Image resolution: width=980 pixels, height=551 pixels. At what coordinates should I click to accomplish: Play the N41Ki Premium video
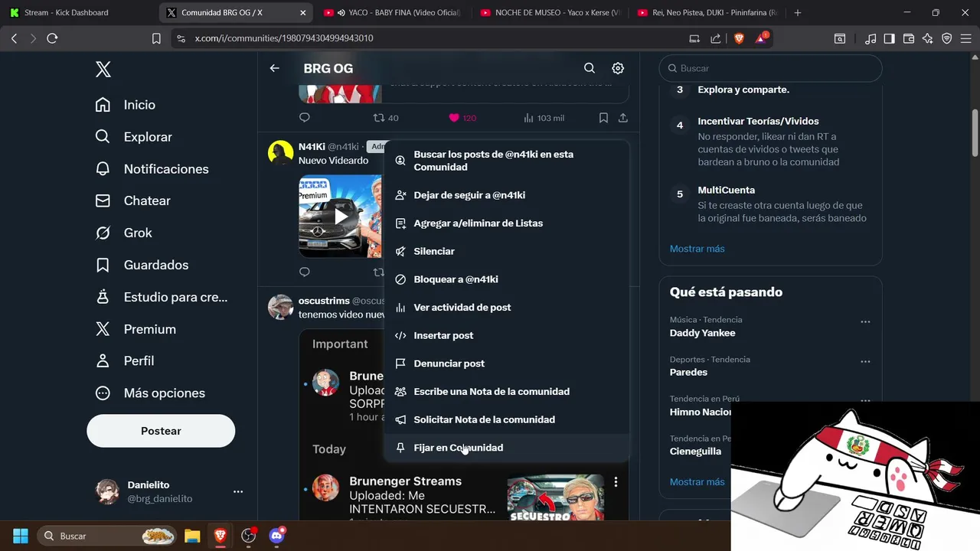pos(341,217)
